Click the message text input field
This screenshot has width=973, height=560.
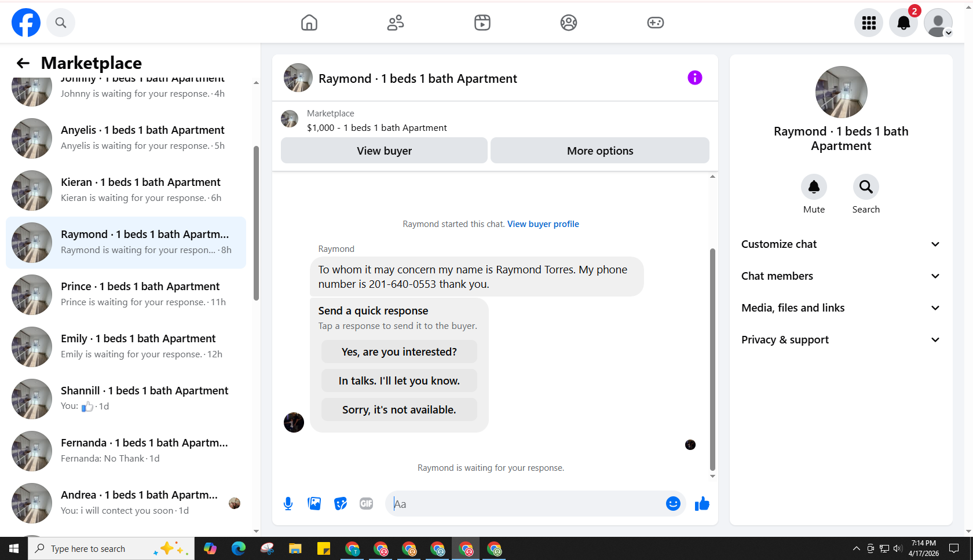pos(527,504)
